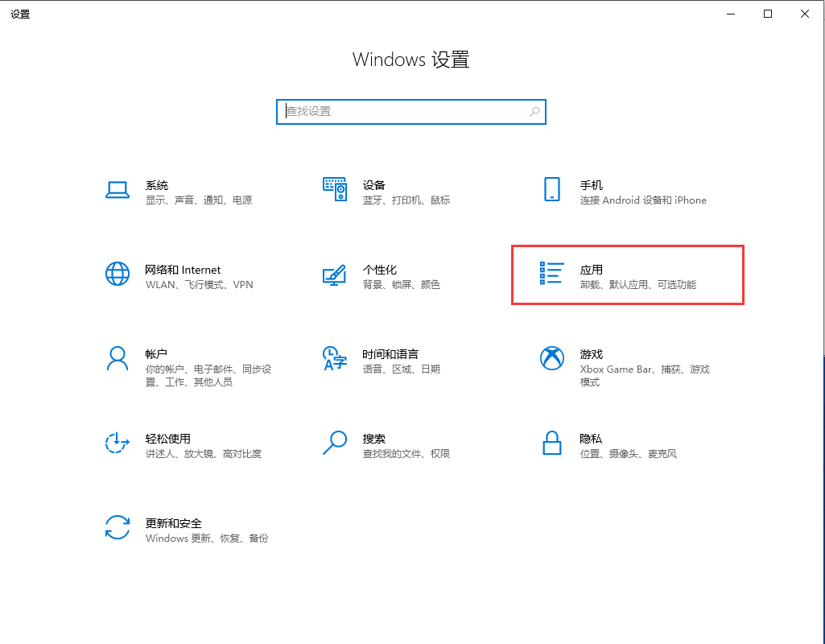825x644 pixels.
Task: Click the text WLAN、飞行模式、VPN
Action: tap(200, 285)
